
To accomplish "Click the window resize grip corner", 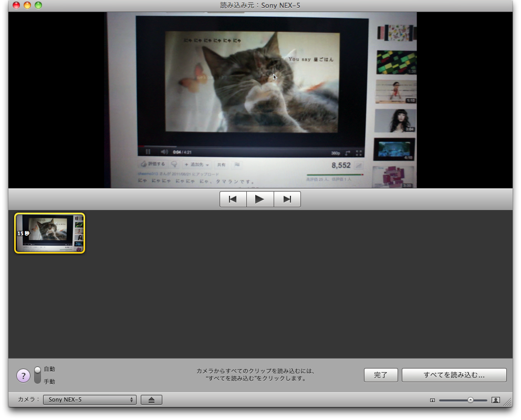I will [508, 402].
